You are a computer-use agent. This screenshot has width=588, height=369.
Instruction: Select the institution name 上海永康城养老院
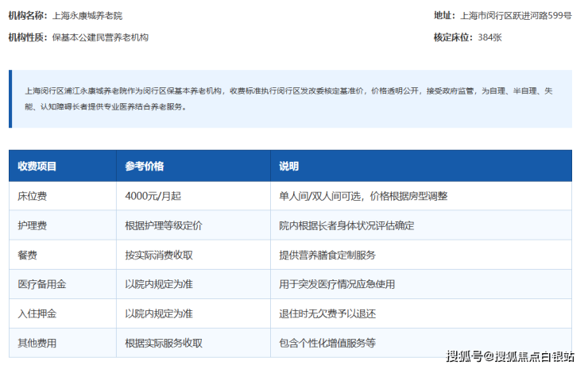[x=87, y=16]
